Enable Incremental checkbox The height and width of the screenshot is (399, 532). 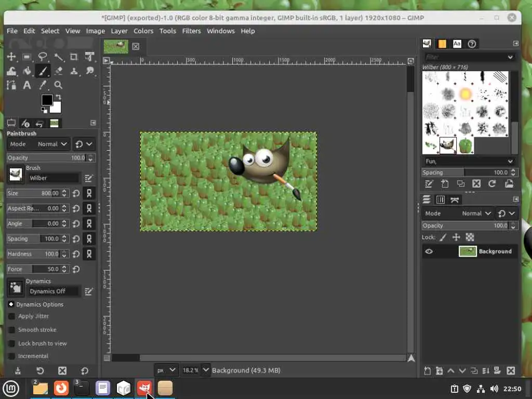pos(11,356)
